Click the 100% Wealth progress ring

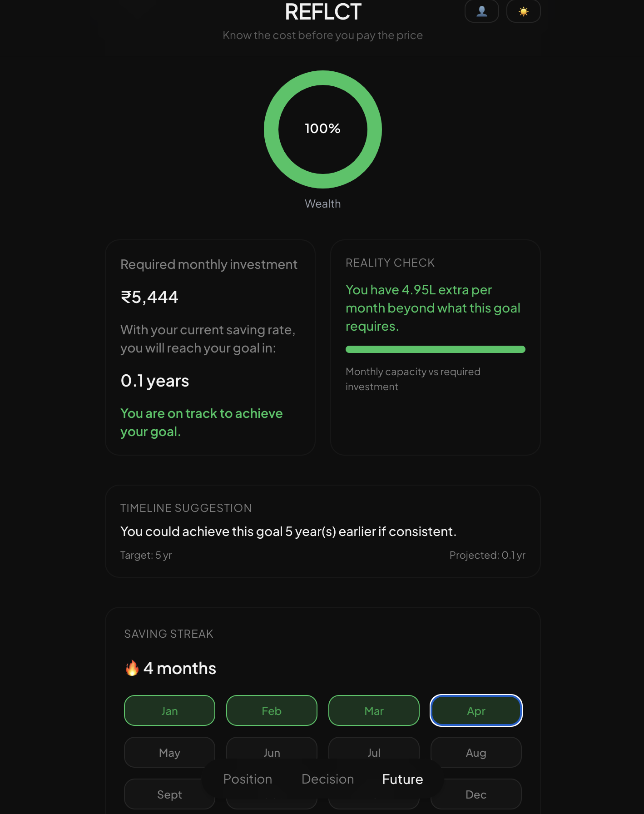tap(322, 129)
